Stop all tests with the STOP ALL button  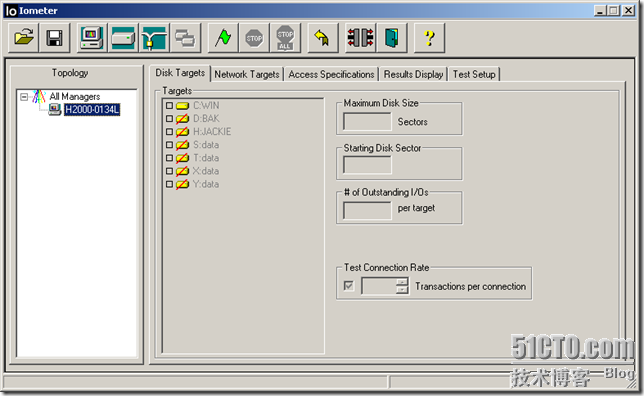point(285,38)
